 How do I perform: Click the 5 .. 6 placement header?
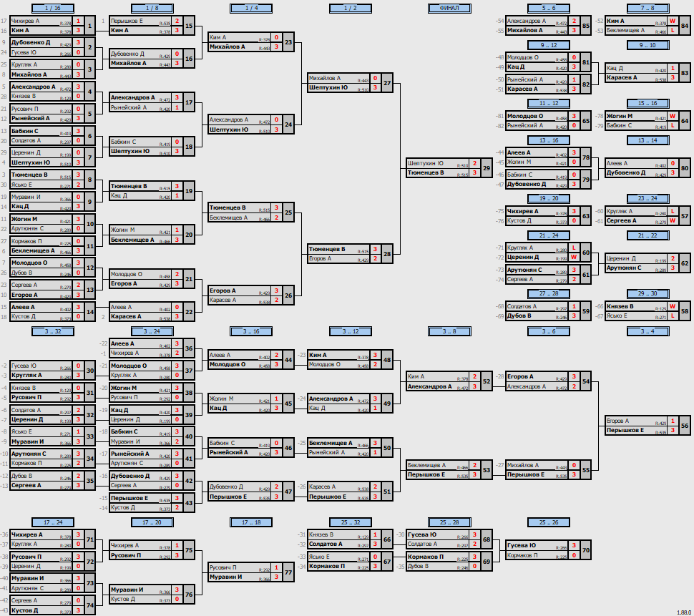pyautogui.click(x=548, y=8)
